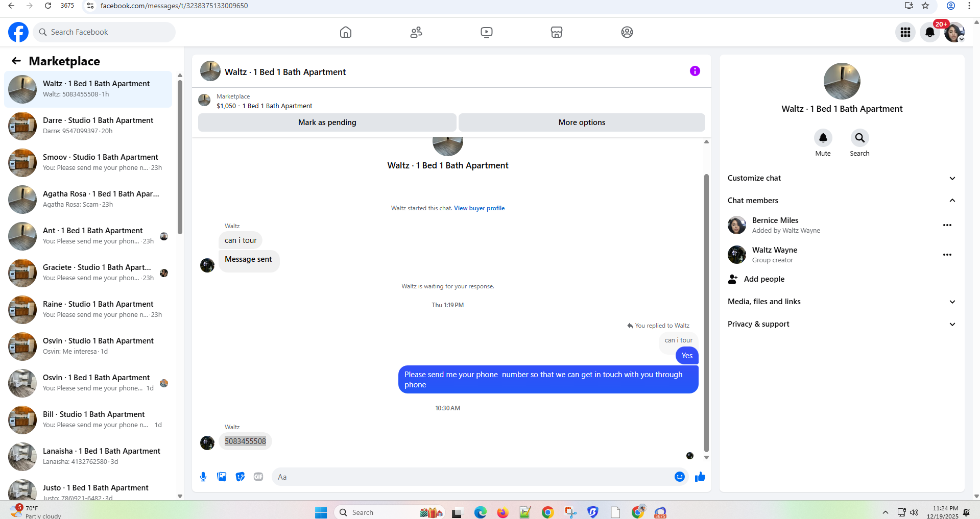Open Bill Studio 1 Bath conversation
The height and width of the screenshot is (519, 980).
pos(88,420)
